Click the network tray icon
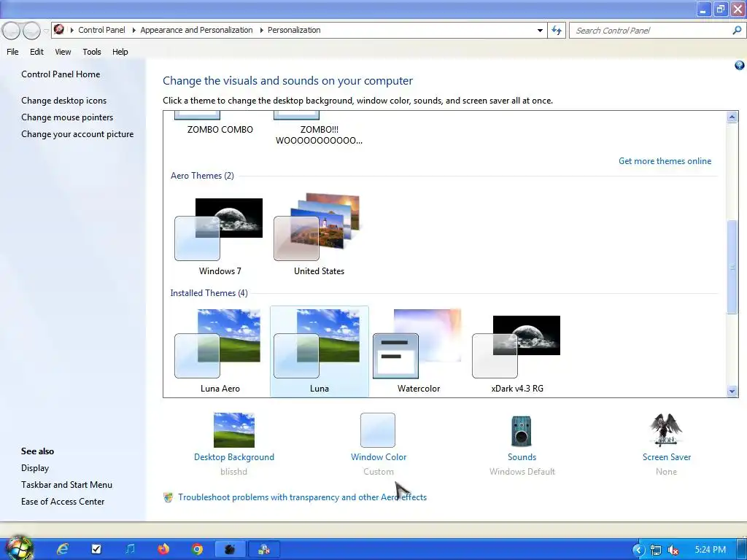Screen dimensions: 747x560 click(656, 550)
